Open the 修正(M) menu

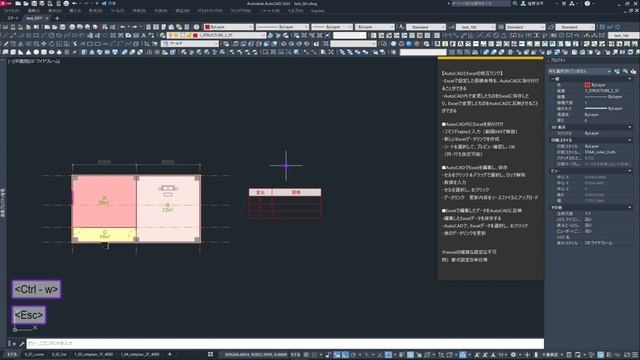(x=182, y=11)
